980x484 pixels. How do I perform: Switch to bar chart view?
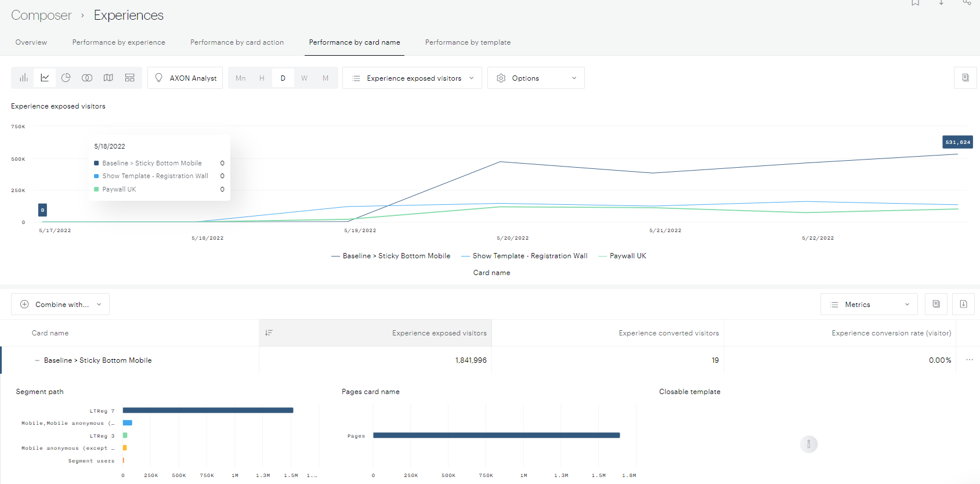(x=24, y=78)
